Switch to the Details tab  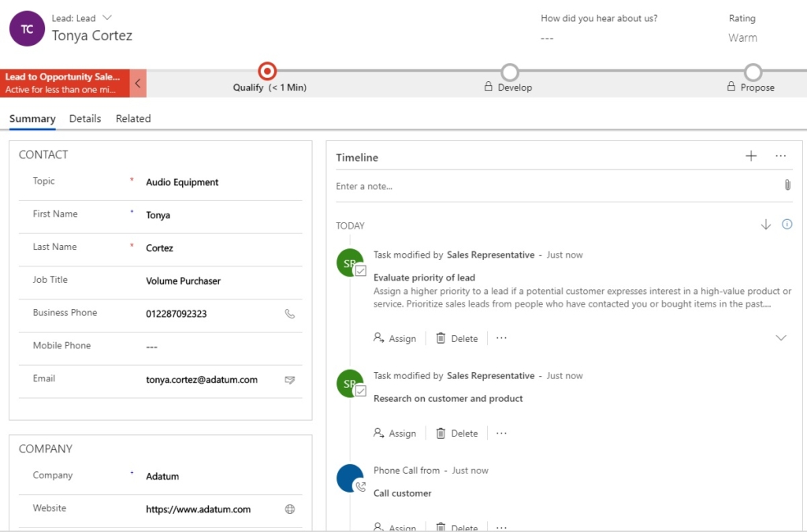coord(85,119)
